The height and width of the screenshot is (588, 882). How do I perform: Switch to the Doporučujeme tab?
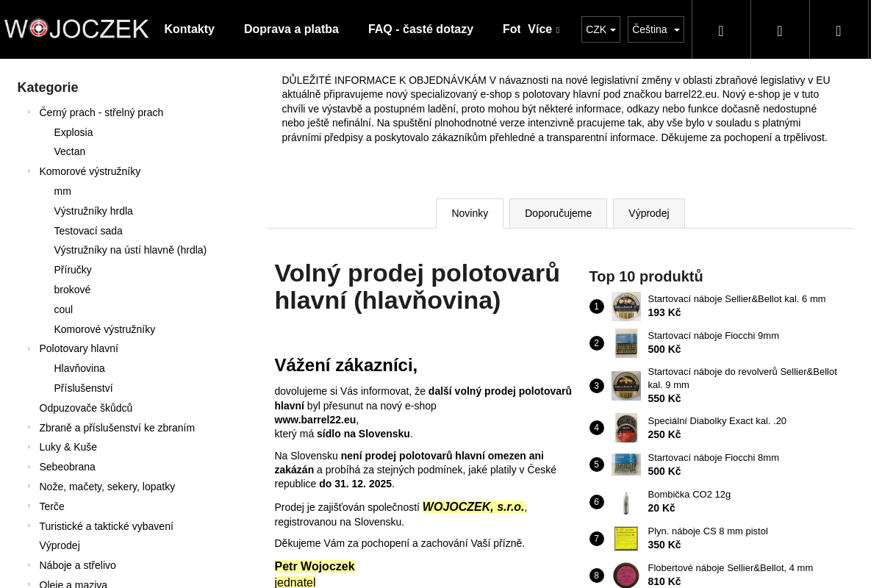(558, 213)
